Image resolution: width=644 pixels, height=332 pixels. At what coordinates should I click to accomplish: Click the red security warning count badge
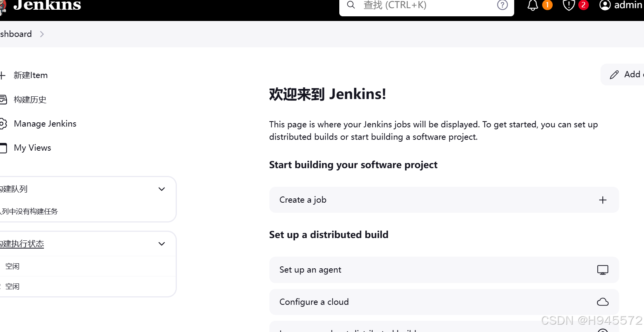[x=583, y=5]
